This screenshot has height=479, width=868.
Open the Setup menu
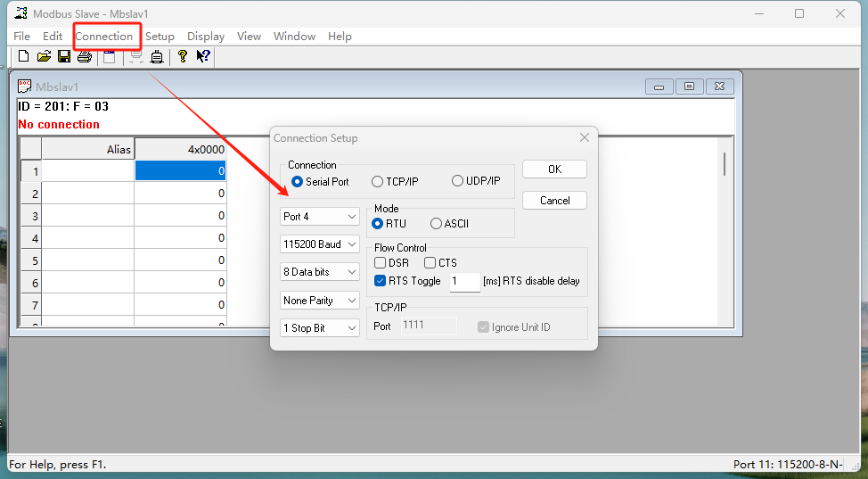click(160, 36)
